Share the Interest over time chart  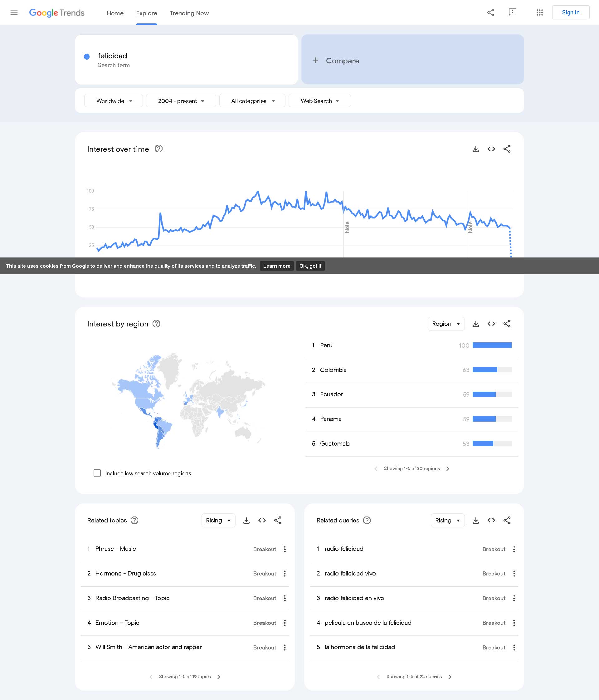point(507,149)
